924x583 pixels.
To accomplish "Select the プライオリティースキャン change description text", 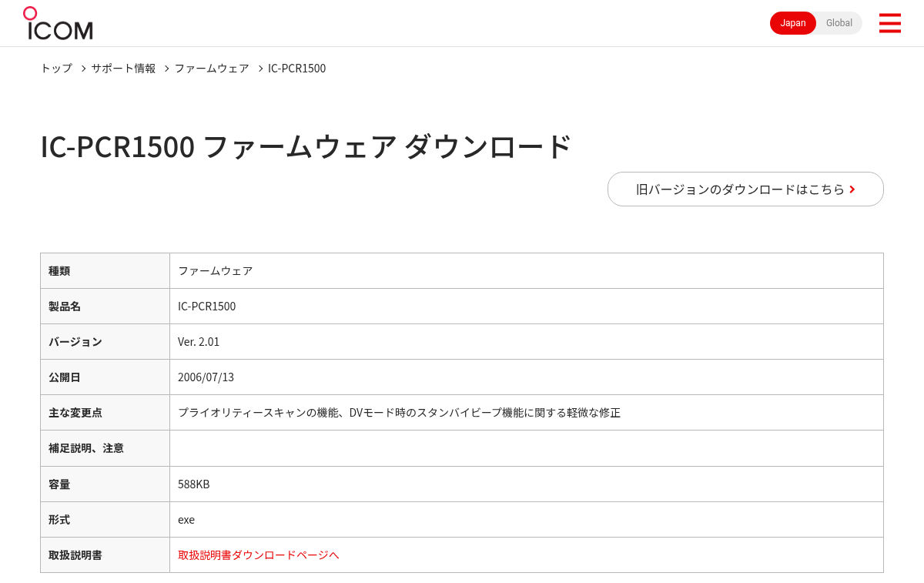I will tap(399, 413).
